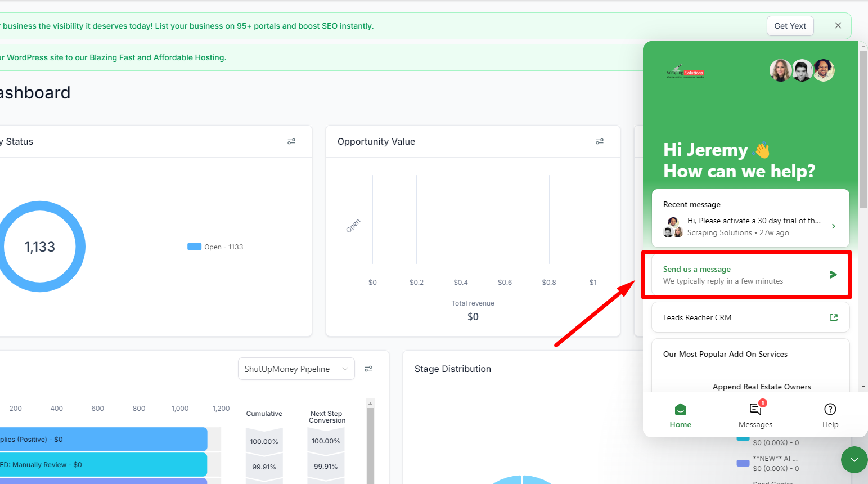
Task: Open the recent message chevron arrow
Action: 834,226
